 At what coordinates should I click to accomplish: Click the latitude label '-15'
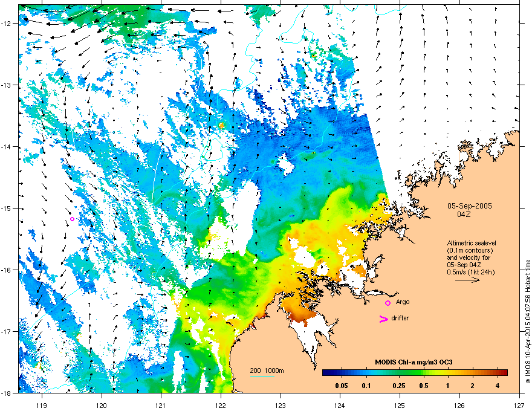[6, 208]
